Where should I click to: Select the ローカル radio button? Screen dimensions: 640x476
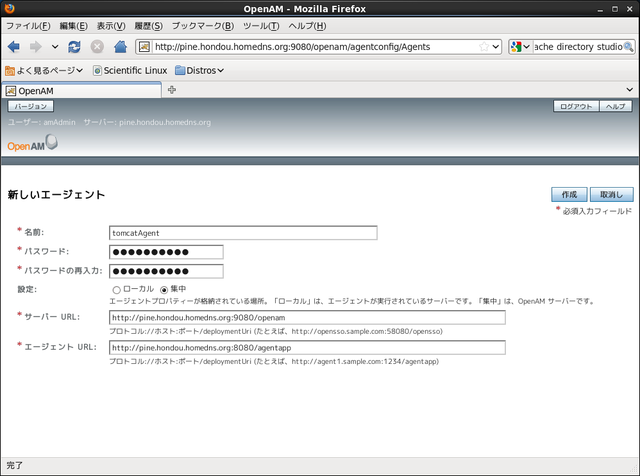point(116,290)
